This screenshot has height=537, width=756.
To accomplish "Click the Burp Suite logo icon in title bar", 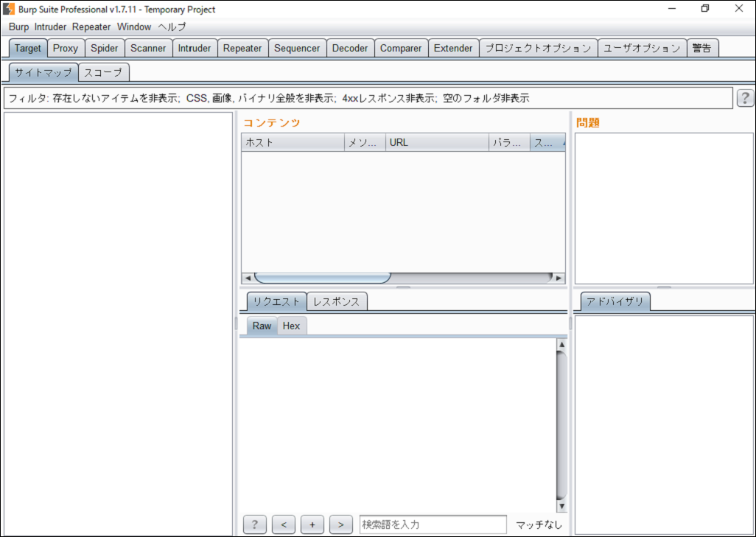I will click(x=9, y=9).
